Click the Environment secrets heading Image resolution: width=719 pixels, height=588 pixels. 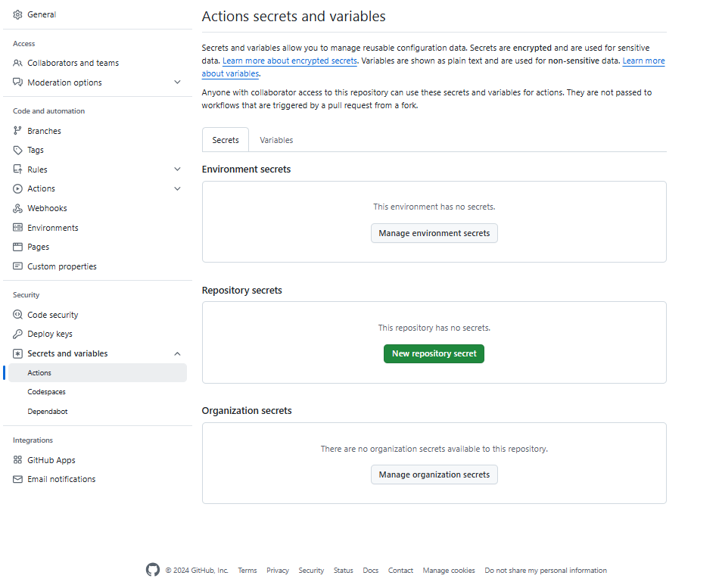pyautogui.click(x=246, y=170)
